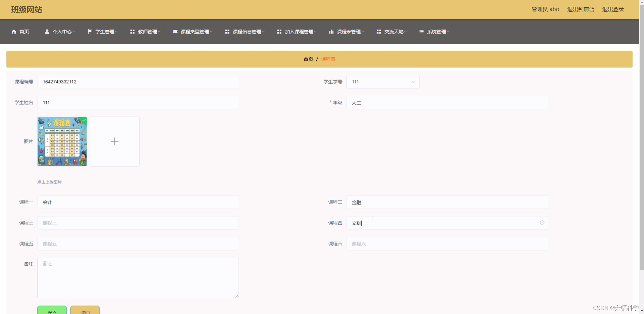Click the list icon for 系统管理
The height and width of the screenshot is (314, 644).
click(x=421, y=32)
